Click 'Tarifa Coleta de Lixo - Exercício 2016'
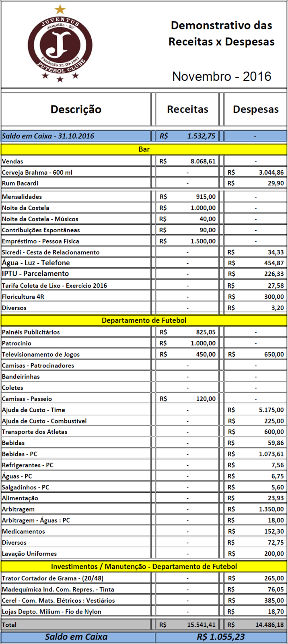This screenshot has width=288, height=644. pos(55,285)
